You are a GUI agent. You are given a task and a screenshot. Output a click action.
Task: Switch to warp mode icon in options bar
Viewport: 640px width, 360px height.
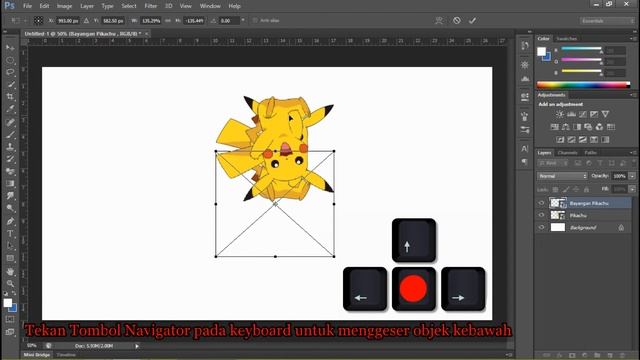439,20
